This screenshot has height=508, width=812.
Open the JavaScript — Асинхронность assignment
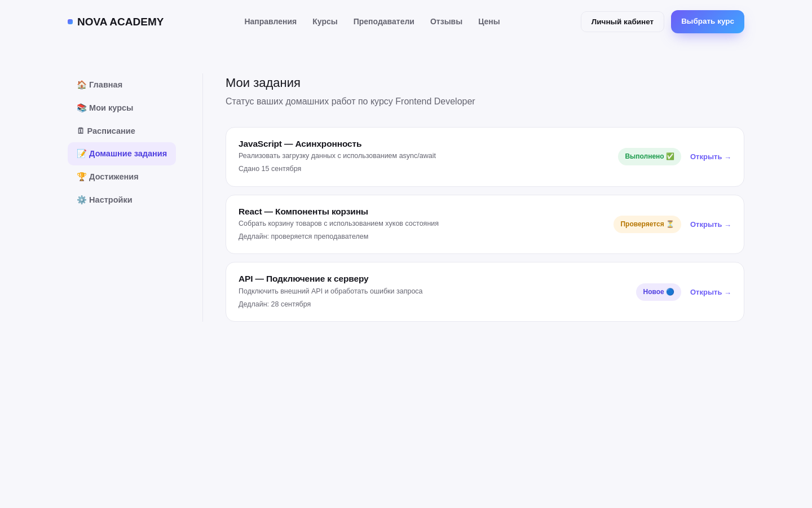coord(710,157)
